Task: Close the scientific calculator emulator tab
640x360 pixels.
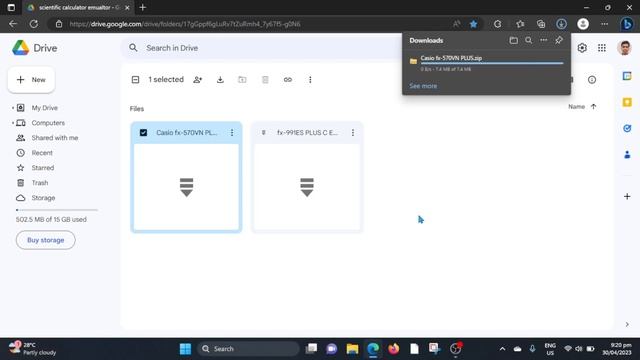Action: pyautogui.click(x=127, y=7)
